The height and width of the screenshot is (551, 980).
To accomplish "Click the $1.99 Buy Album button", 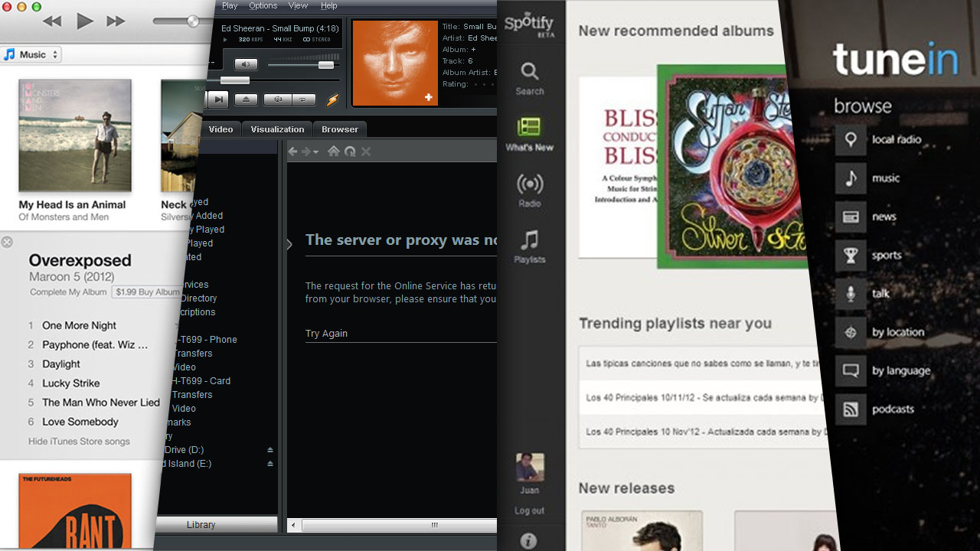I will (x=145, y=292).
